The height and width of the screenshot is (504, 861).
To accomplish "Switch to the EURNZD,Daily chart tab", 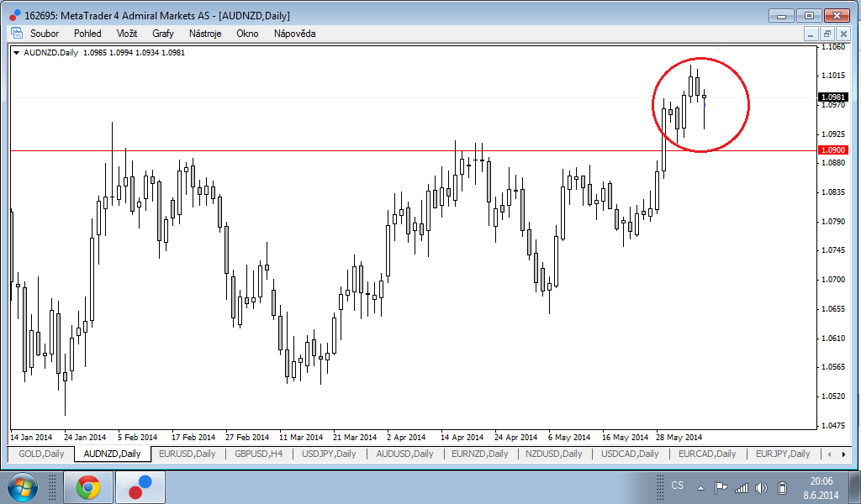I will [480, 454].
